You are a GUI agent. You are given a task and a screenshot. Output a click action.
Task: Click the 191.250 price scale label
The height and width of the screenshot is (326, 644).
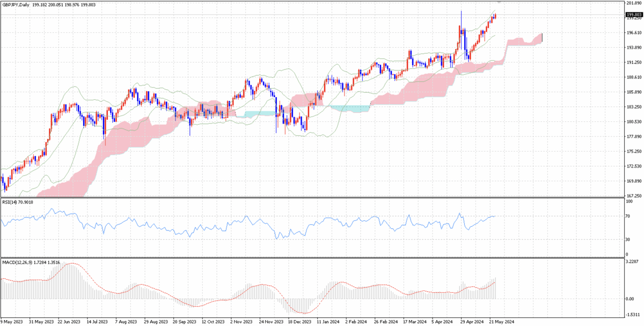point(634,62)
